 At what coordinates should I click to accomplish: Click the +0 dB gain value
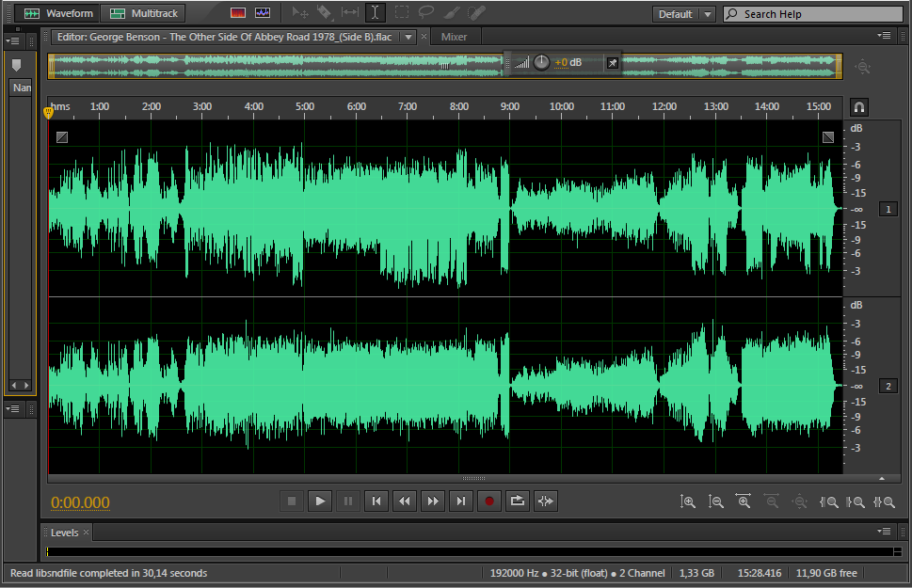[568, 62]
